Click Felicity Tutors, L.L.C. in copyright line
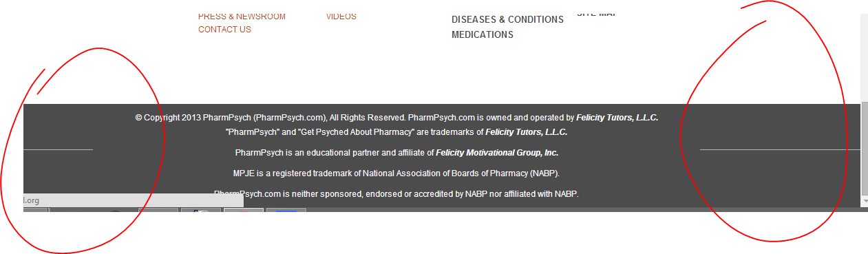 pos(617,118)
